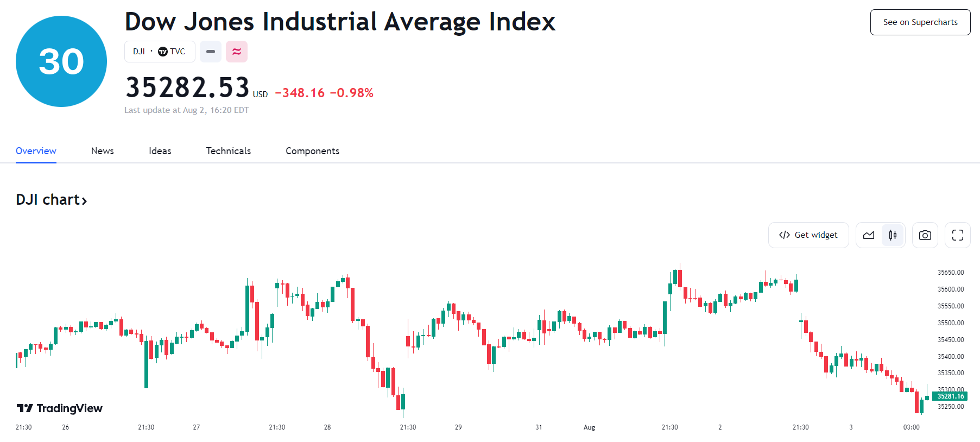The image size is (980, 442).
Task: Switch chart to area style
Action: pyautogui.click(x=869, y=235)
